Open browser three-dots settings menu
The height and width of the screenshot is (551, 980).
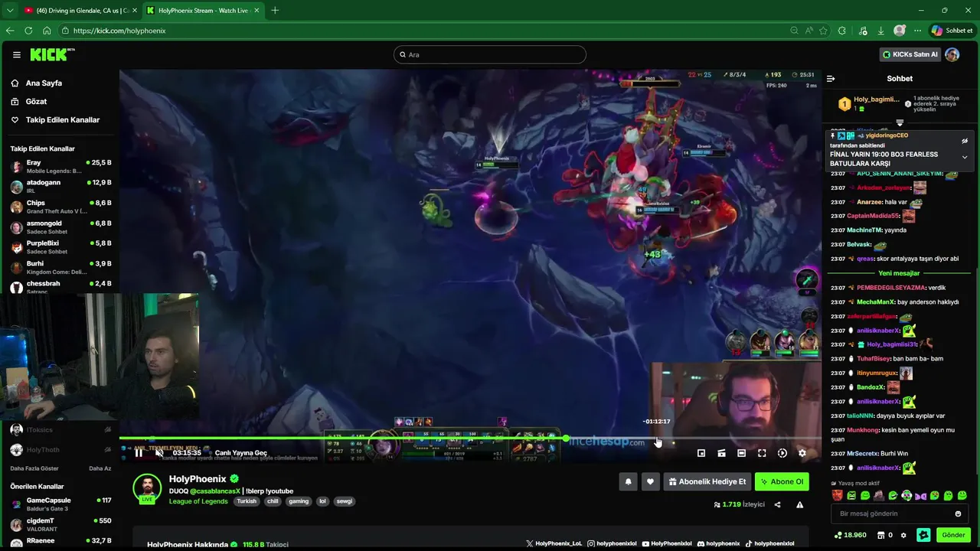tap(917, 31)
